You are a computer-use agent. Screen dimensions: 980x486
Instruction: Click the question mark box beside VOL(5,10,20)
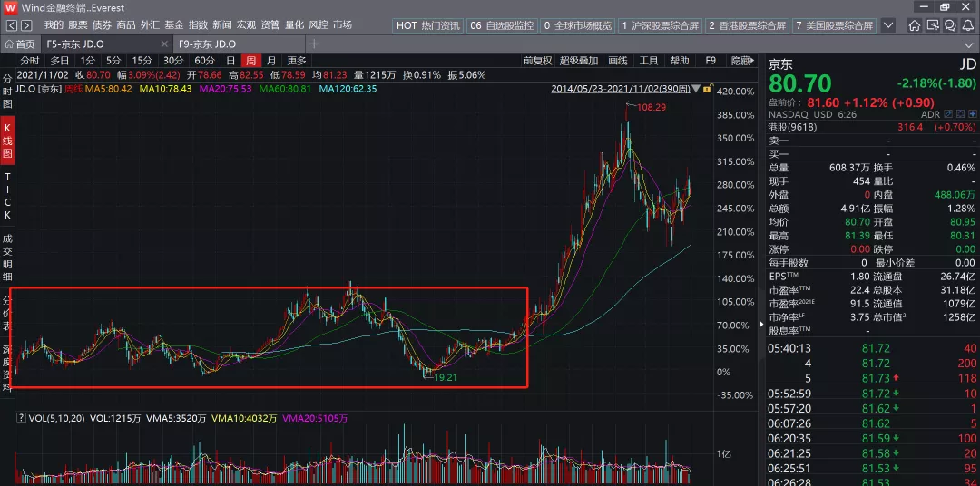(x=21, y=417)
